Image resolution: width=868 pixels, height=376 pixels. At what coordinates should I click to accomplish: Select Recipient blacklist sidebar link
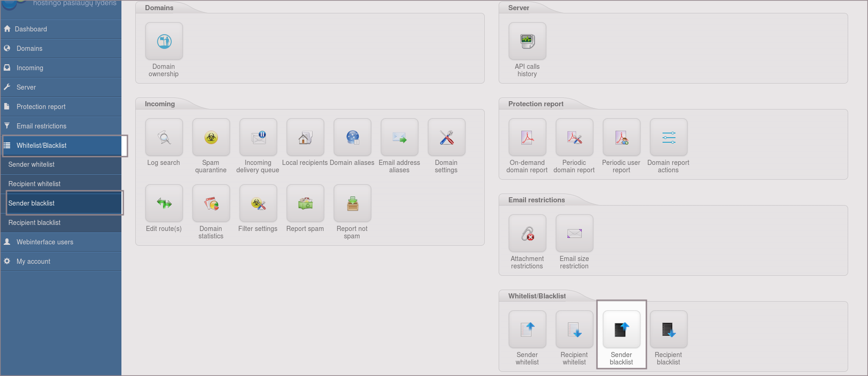point(35,223)
